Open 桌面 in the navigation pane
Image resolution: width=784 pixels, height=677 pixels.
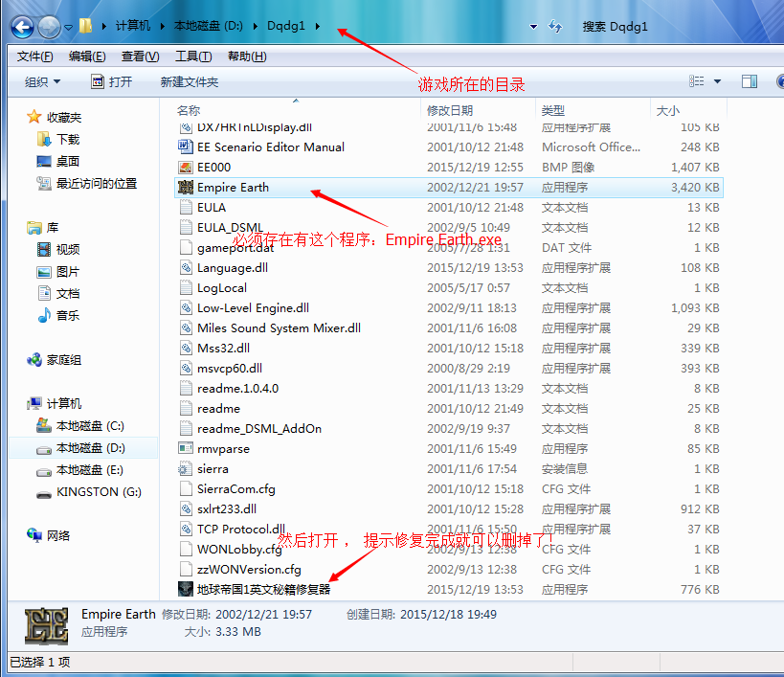68,162
